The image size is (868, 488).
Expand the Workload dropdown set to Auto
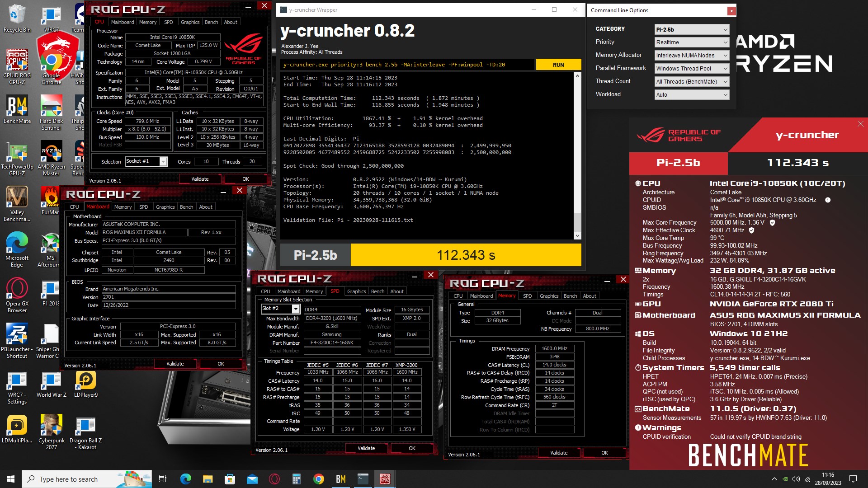[x=692, y=95]
